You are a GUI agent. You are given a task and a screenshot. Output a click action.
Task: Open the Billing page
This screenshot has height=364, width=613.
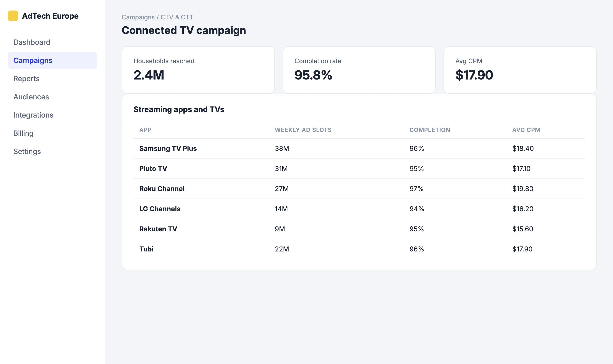(x=52, y=133)
